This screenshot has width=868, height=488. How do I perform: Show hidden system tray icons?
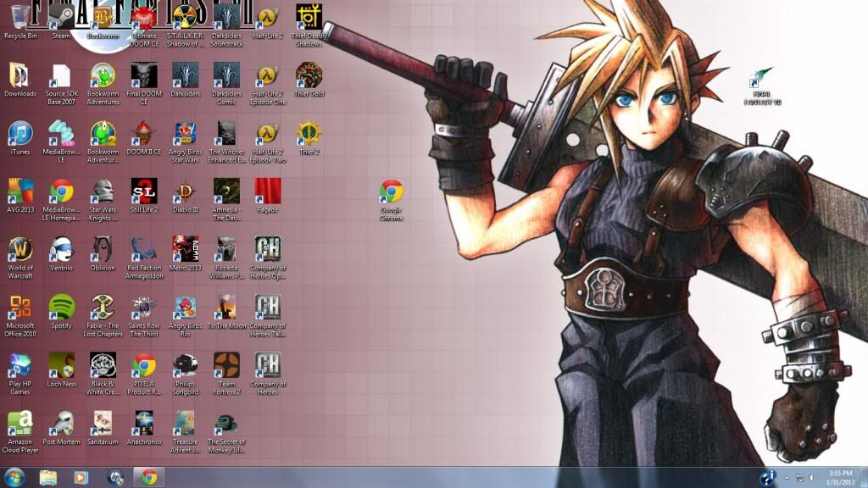786,478
